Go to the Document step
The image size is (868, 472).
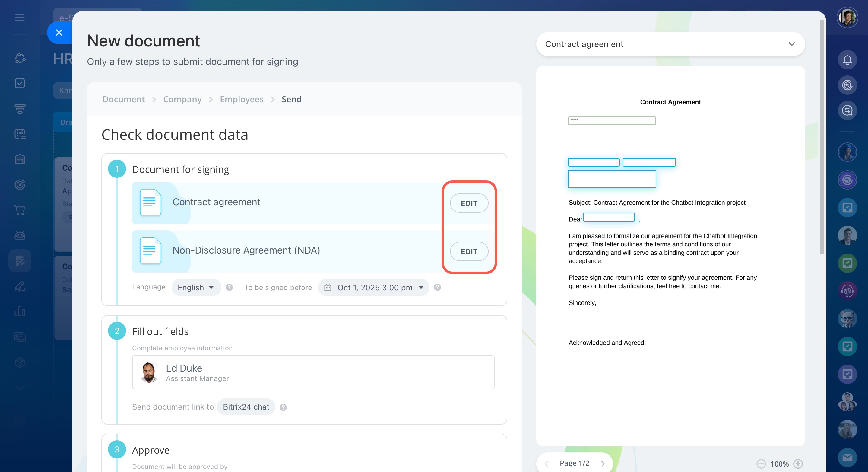coord(124,100)
